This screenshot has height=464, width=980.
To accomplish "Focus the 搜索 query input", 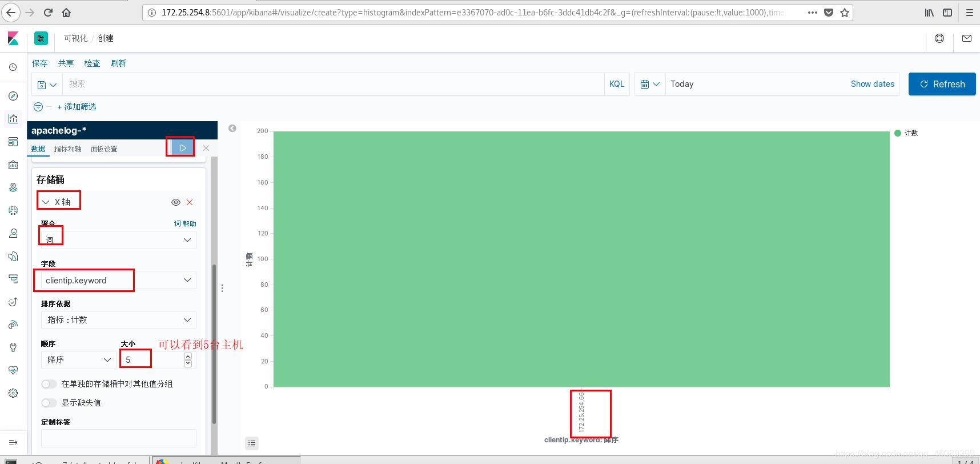I will pos(333,84).
